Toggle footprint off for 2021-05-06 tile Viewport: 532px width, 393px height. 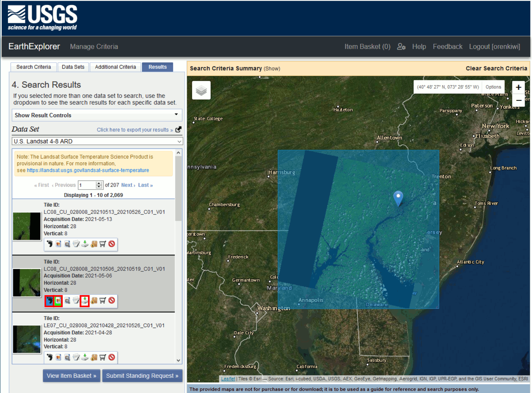[50, 300]
